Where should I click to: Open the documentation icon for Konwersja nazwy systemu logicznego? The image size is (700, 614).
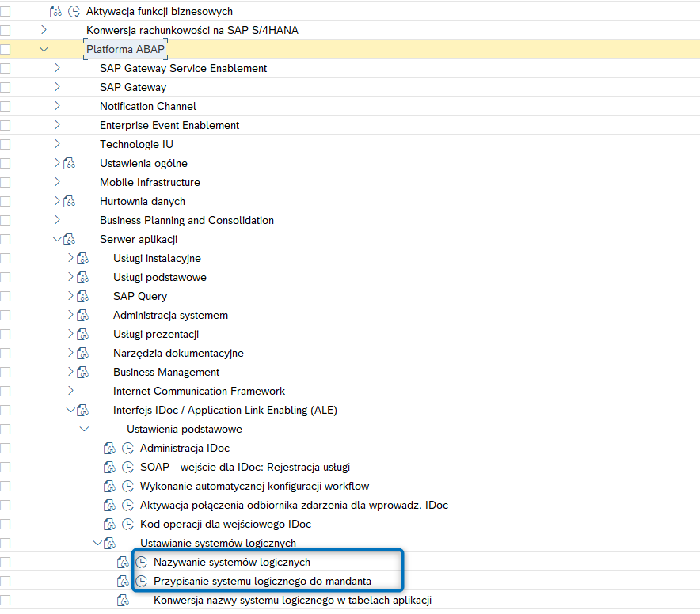[123, 601]
